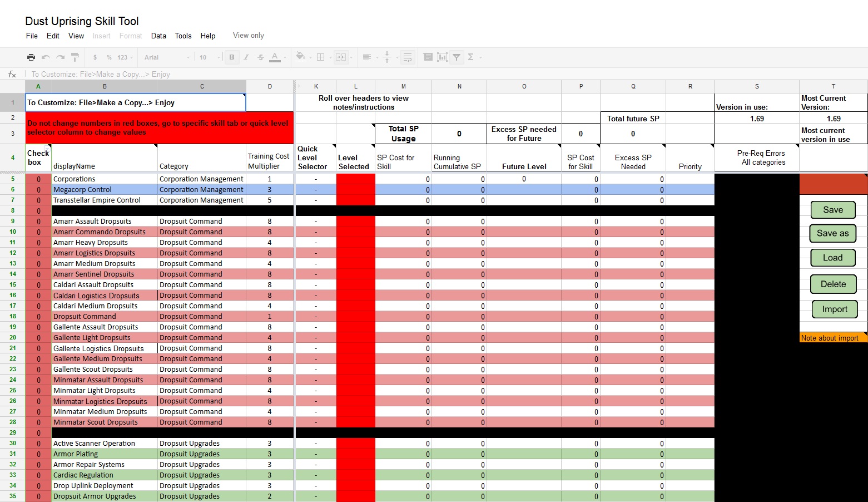Select the Check box cell for Corporations

[38, 179]
